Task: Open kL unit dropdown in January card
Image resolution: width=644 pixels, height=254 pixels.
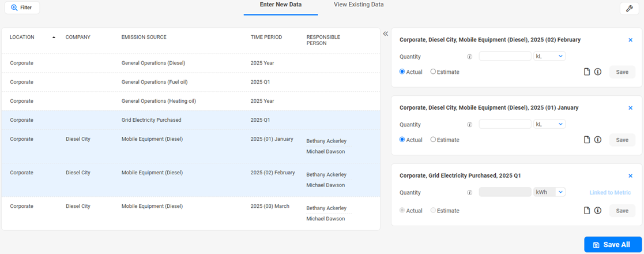Action: tap(549, 124)
